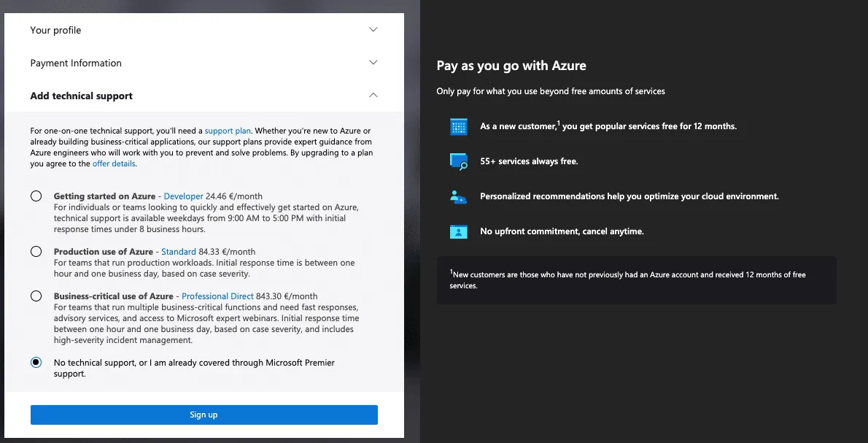The height and width of the screenshot is (443, 868).
Task: Select Getting started on Azure Developer plan
Action: pyautogui.click(x=36, y=196)
